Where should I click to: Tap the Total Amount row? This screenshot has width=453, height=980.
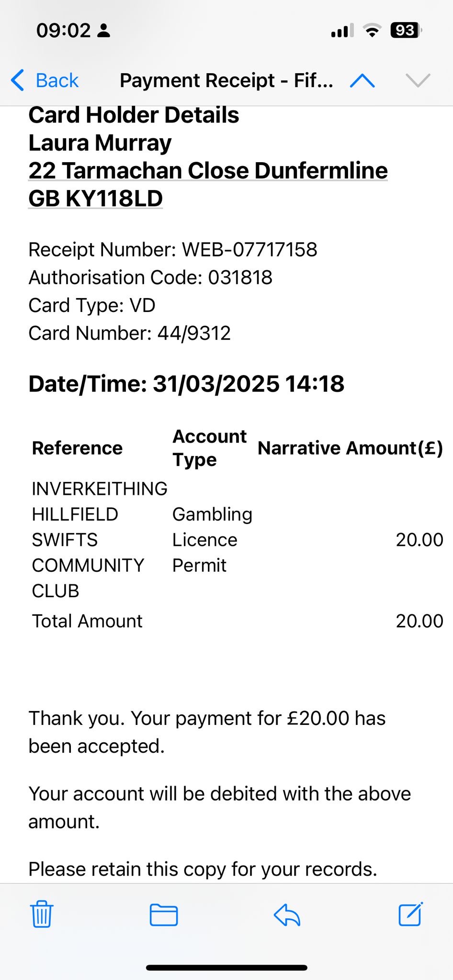(238, 621)
